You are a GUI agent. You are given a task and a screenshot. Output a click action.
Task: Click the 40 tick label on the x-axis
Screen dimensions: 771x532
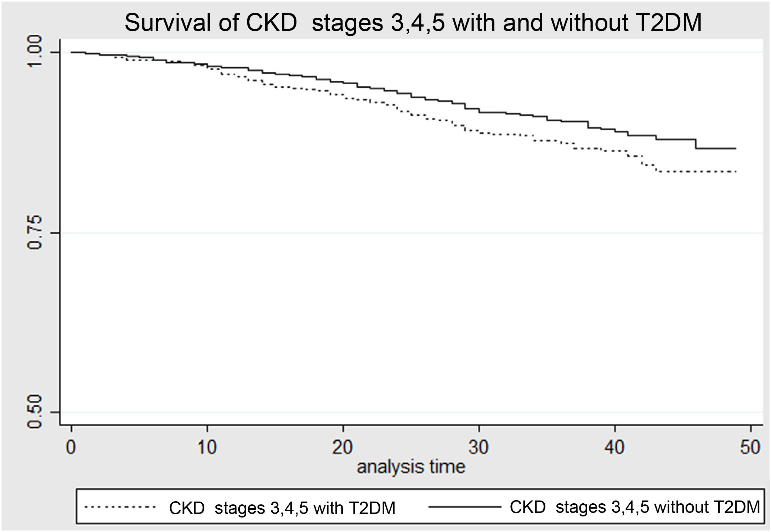(x=614, y=447)
